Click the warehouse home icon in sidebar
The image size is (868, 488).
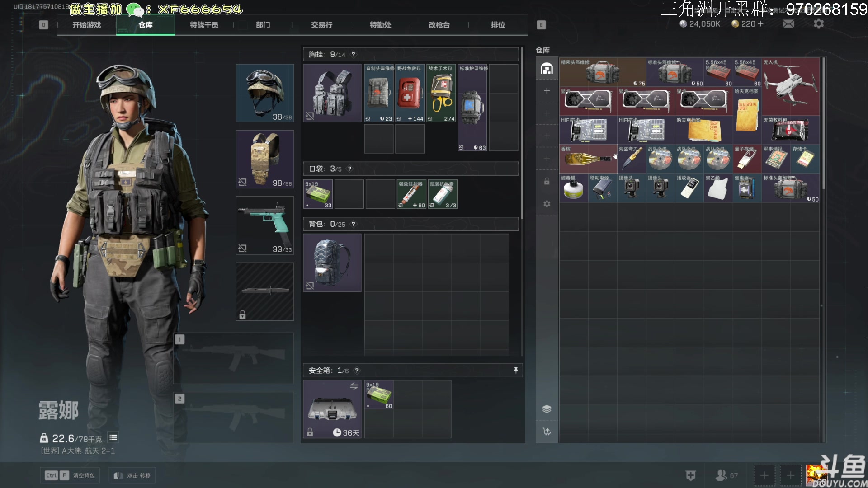click(547, 69)
